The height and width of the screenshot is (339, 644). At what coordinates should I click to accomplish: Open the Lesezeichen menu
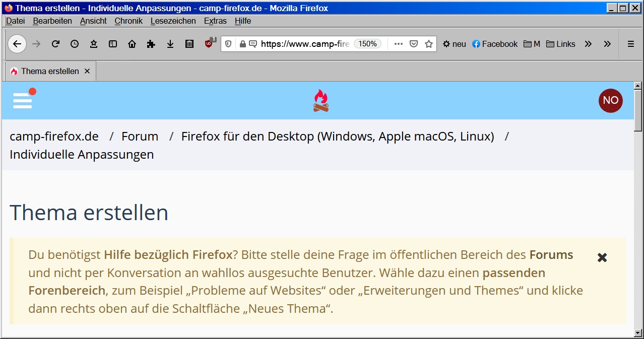tap(173, 21)
